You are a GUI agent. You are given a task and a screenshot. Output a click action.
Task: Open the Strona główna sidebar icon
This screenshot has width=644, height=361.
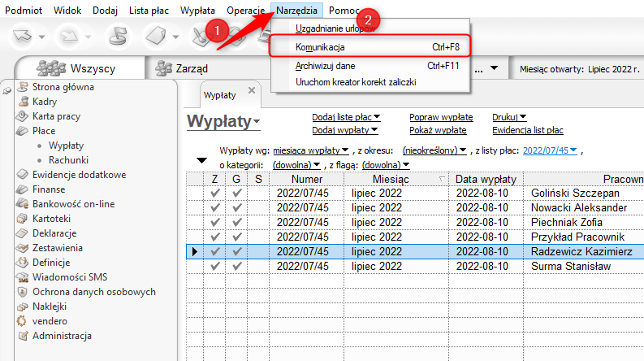coord(23,87)
